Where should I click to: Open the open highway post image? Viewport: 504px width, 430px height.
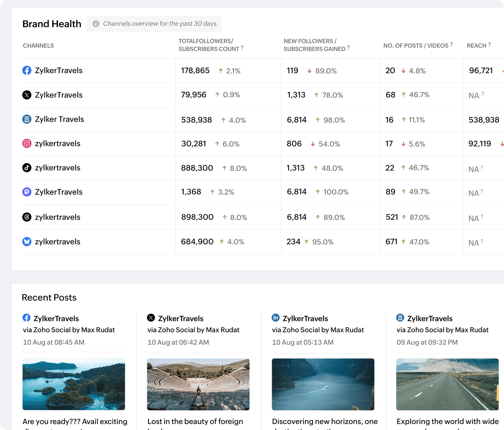(x=448, y=384)
